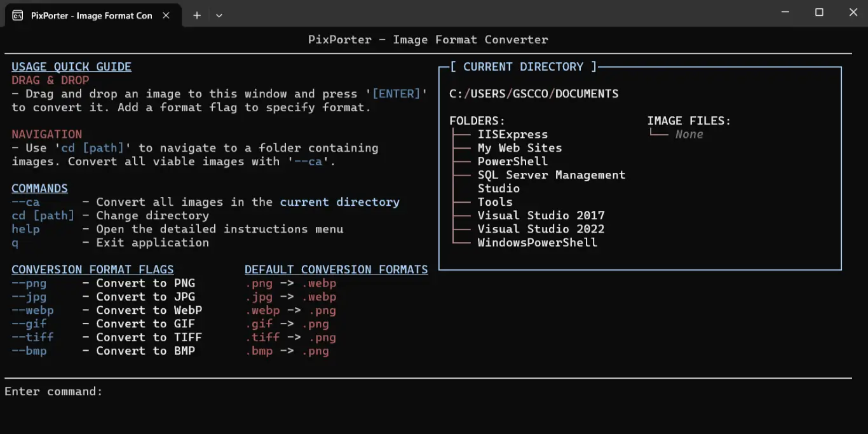Click the .bmp -> .png default line
Image resolution: width=868 pixels, height=434 pixels.
click(287, 351)
